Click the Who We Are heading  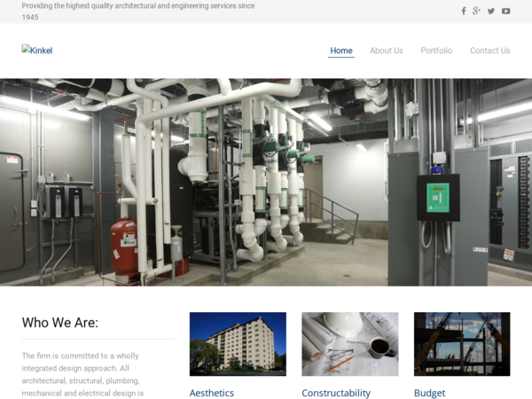(60, 323)
